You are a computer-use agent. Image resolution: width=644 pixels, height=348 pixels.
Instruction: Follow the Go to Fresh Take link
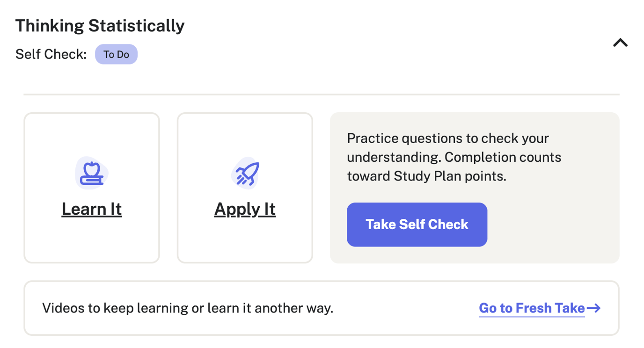click(x=532, y=308)
